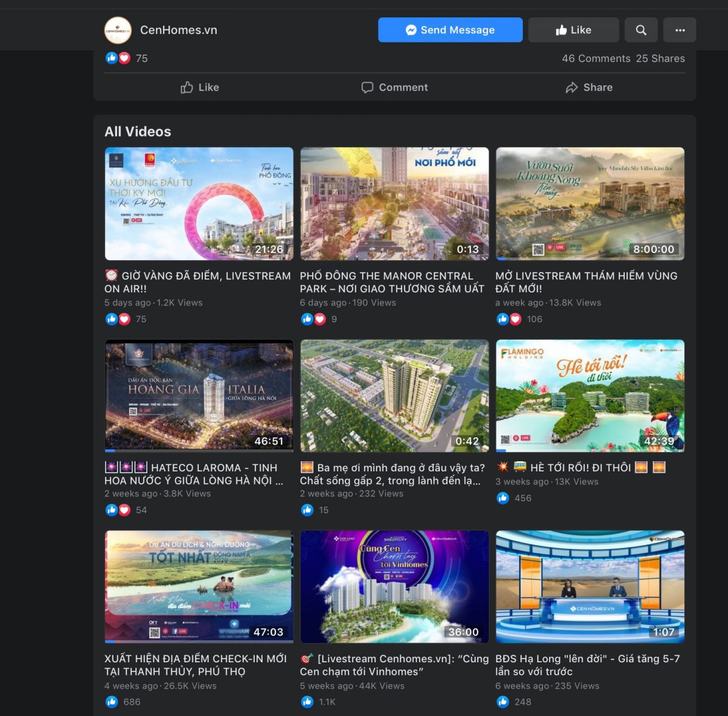
Task: Play the 36:00 Cùng Cen chạm tay video
Action: (x=394, y=587)
